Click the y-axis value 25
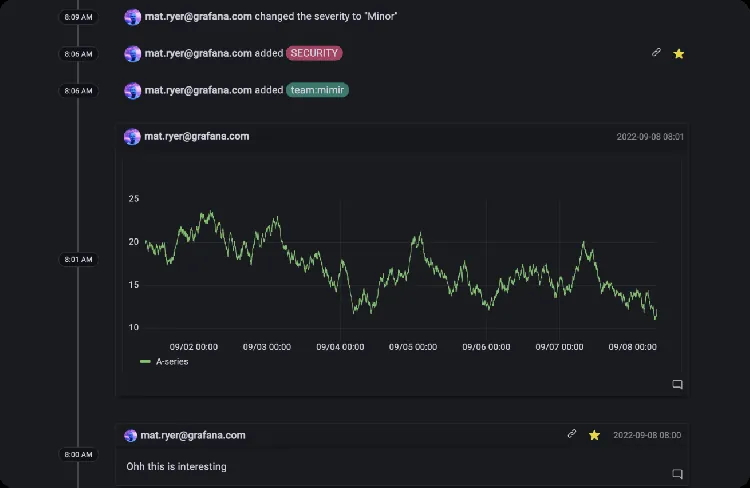The image size is (750, 488). [134, 199]
